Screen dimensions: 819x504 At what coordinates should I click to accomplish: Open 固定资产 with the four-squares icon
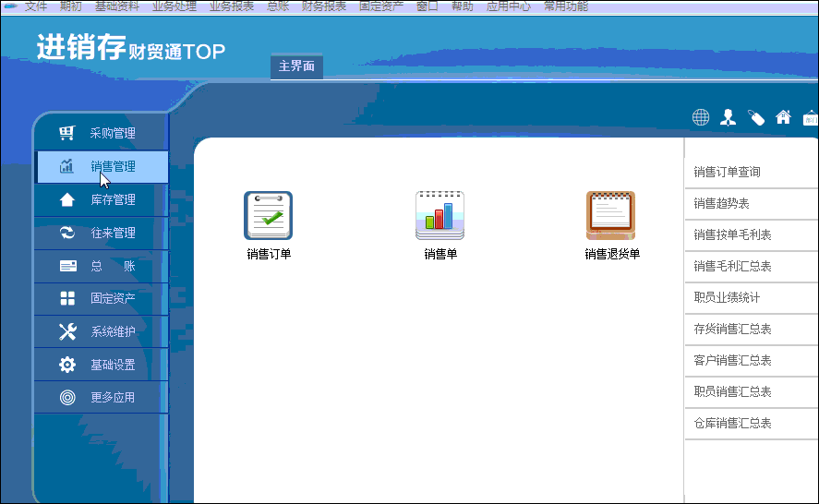pos(102,298)
